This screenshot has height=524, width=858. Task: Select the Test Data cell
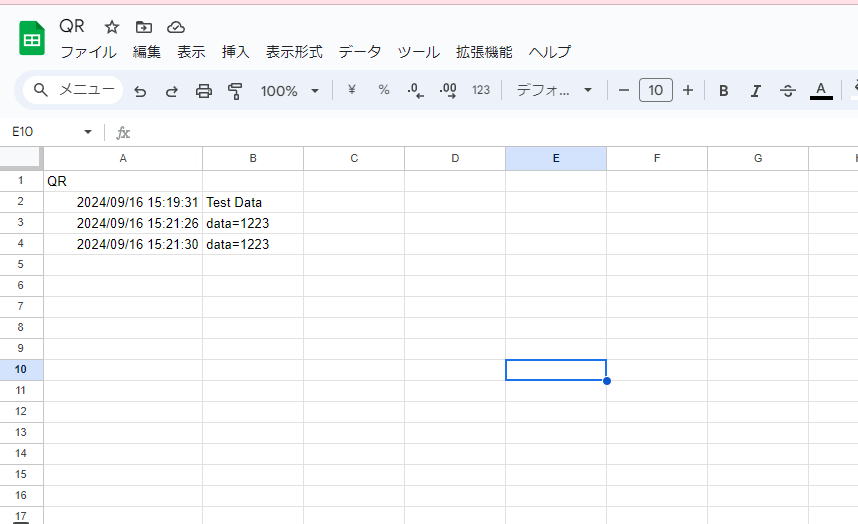[253, 202]
